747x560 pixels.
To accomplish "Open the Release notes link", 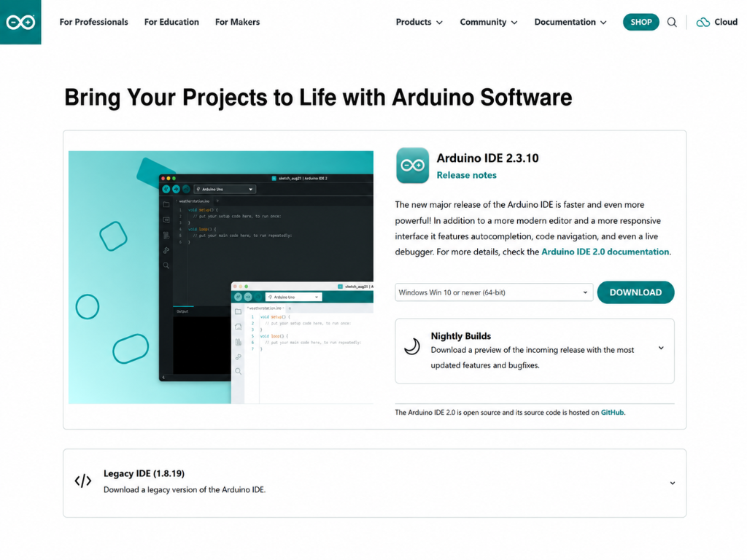I will (x=466, y=175).
